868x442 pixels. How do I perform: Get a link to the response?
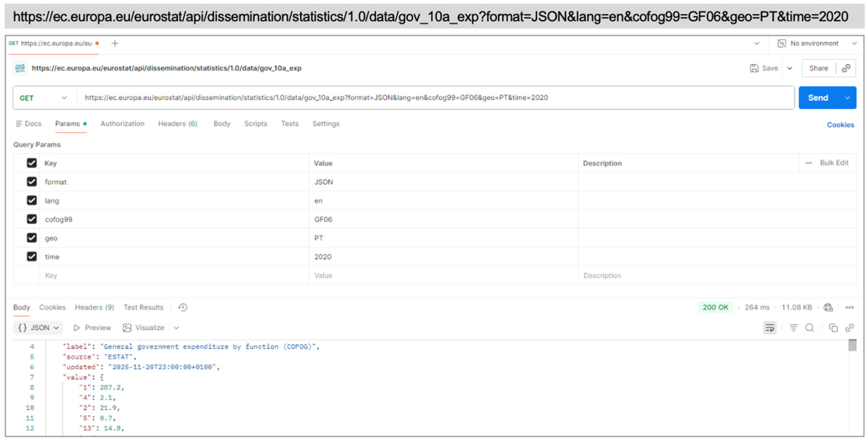tap(851, 327)
